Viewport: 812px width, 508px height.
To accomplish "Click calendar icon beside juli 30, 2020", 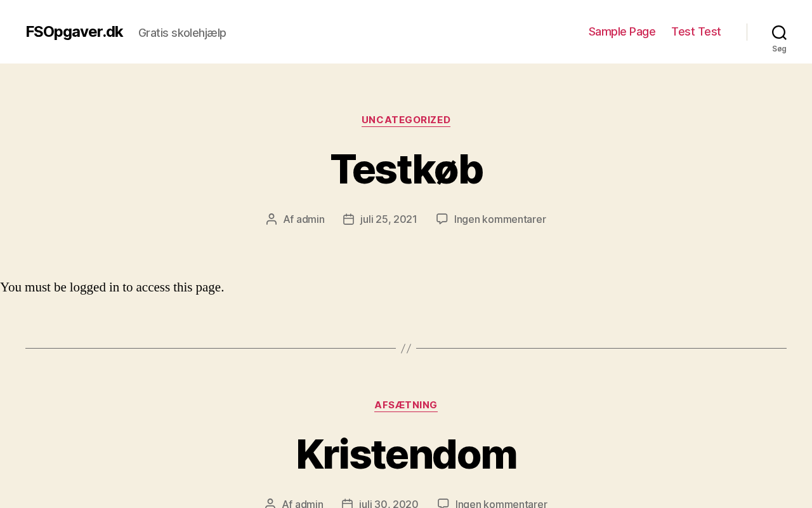I will pyautogui.click(x=347, y=504).
